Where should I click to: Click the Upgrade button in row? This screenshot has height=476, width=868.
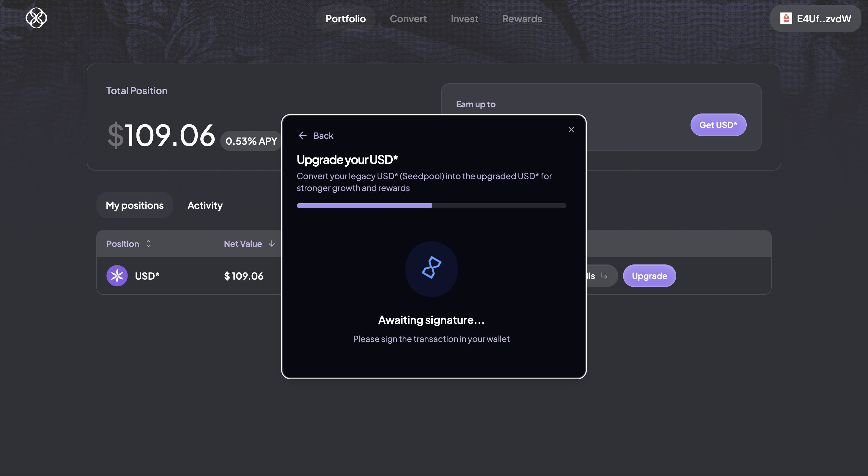pos(649,276)
